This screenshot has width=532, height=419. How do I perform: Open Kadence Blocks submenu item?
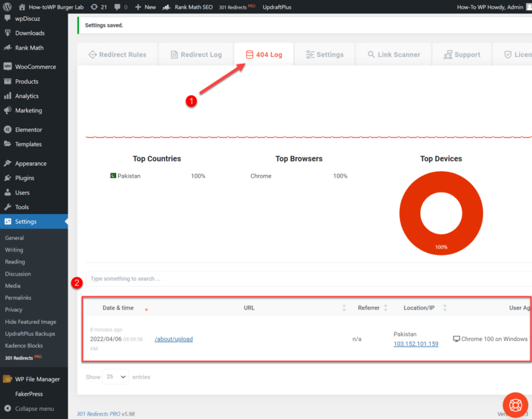[x=23, y=345]
